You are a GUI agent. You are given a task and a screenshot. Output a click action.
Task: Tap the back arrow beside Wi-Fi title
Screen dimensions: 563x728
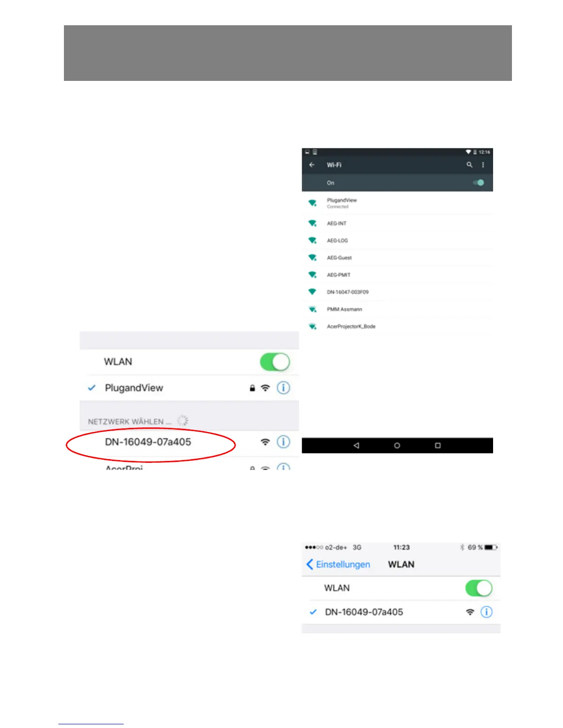tap(312, 165)
